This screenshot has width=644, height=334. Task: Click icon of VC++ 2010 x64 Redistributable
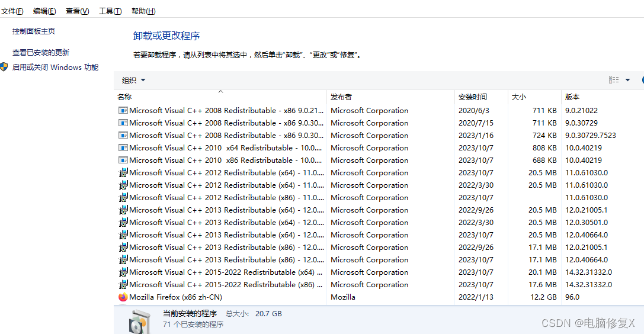[x=123, y=147]
